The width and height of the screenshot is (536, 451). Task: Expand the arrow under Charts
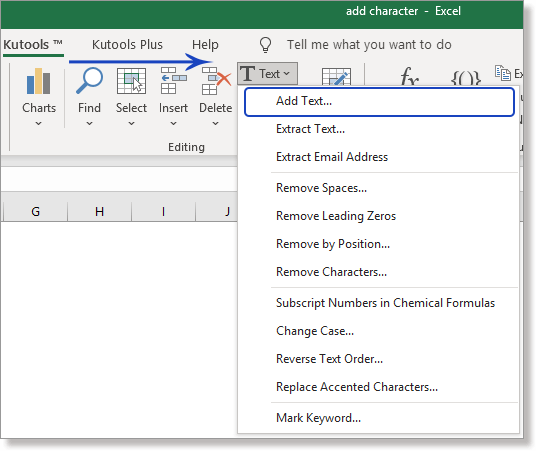(39, 123)
